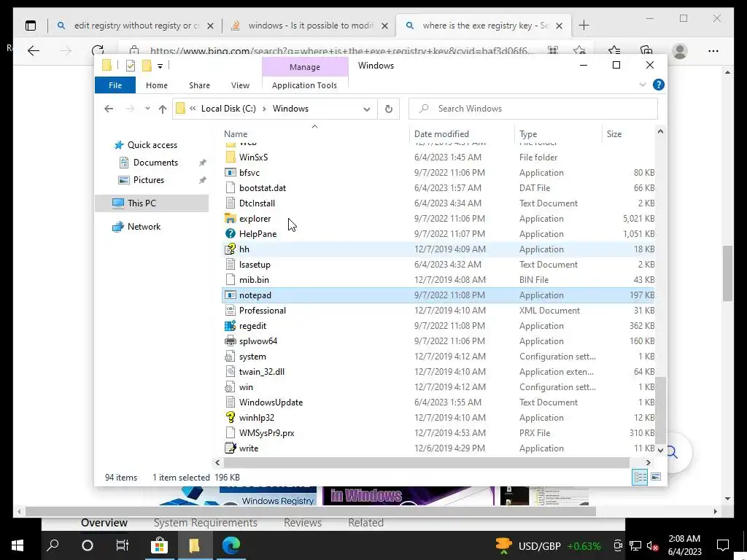Open Pictures in navigation pane
The image size is (747, 560).
[x=149, y=180]
